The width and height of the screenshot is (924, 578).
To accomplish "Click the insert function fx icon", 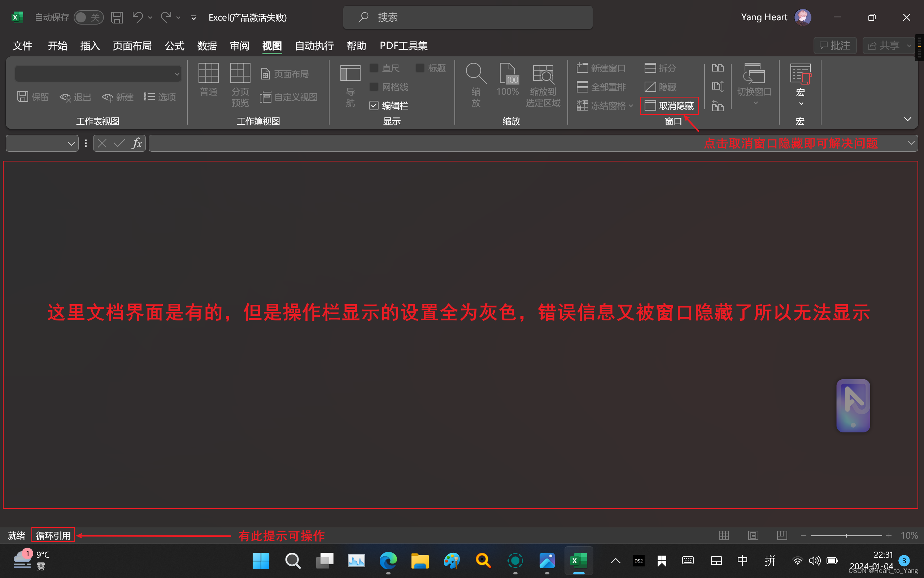I will pos(137,143).
